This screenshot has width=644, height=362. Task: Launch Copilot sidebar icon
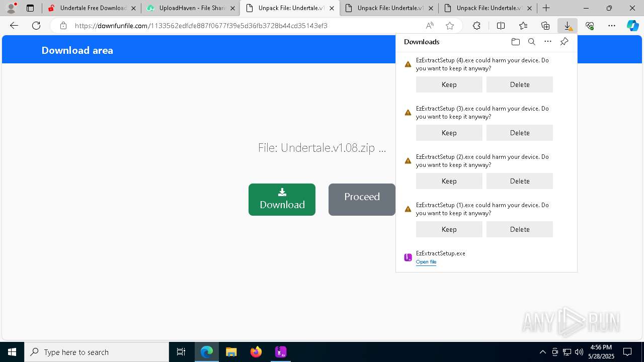click(633, 26)
